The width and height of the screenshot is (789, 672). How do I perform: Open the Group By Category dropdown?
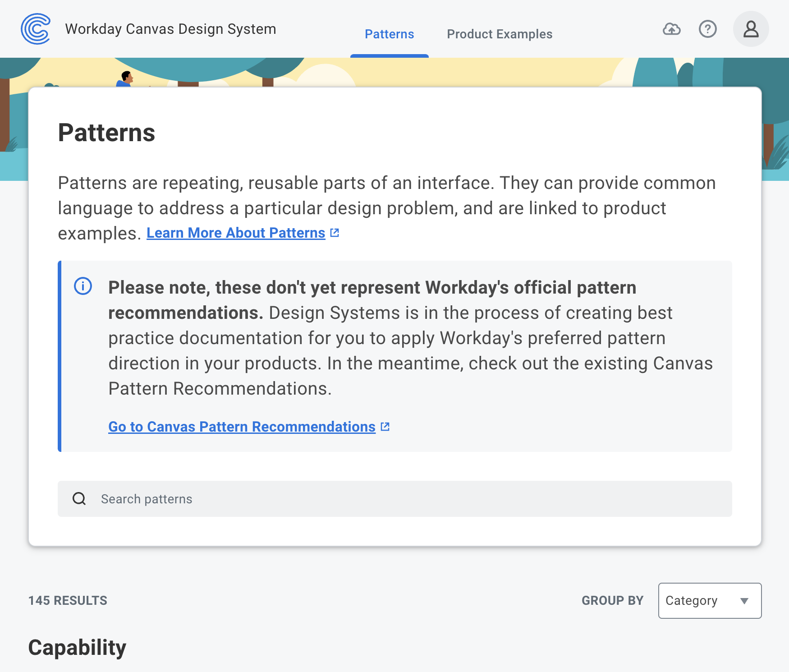710,601
